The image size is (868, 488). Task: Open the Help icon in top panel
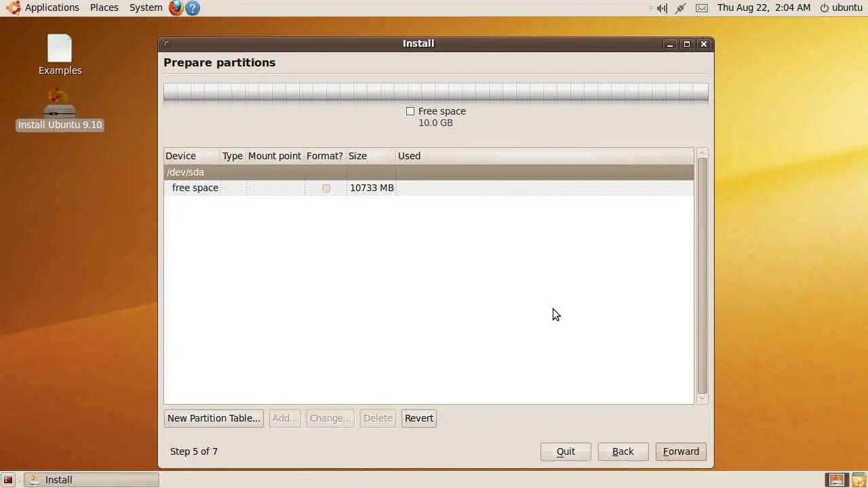(x=193, y=8)
